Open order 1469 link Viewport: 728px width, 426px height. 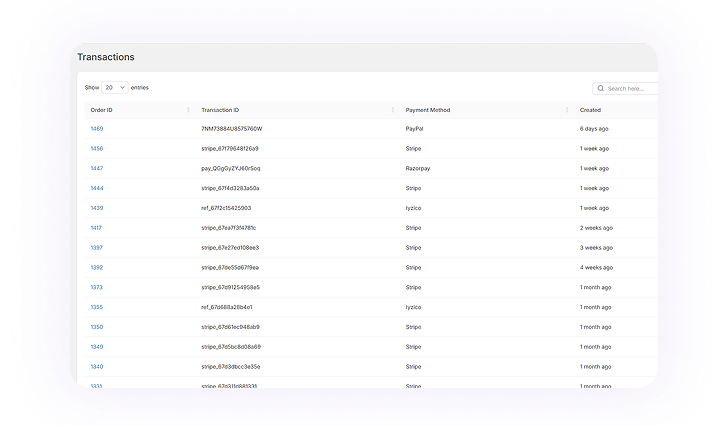(x=97, y=129)
